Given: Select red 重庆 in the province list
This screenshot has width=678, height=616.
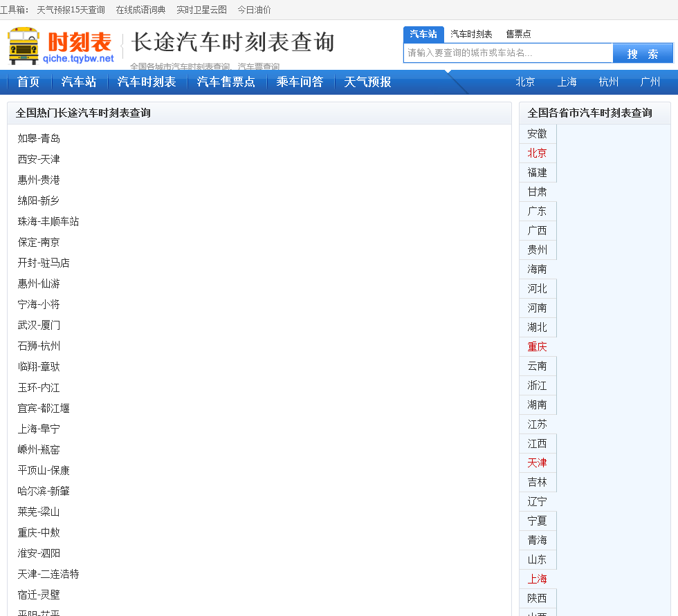Looking at the screenshot, I should pos(537,347).
